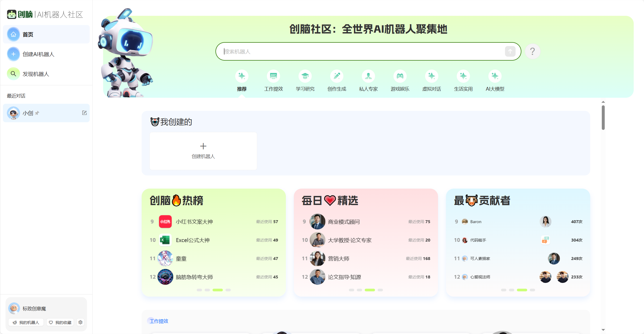
Task: Click the question mark help icon
Action: (x=533, y=51)
